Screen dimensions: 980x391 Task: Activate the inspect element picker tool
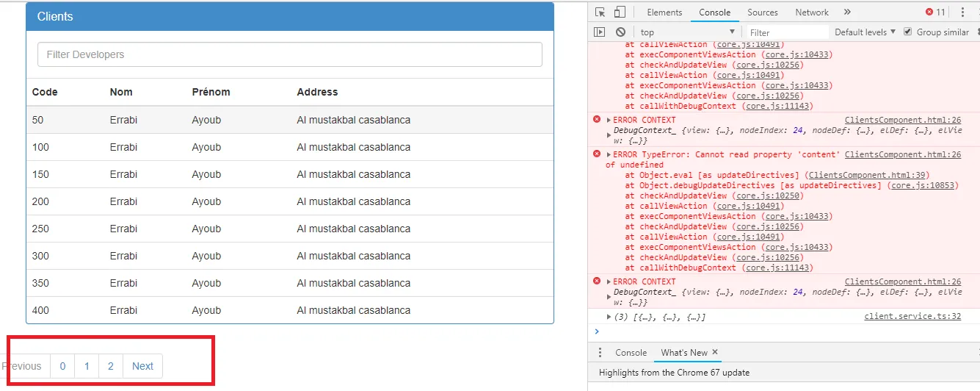click(x=600, y=12)
